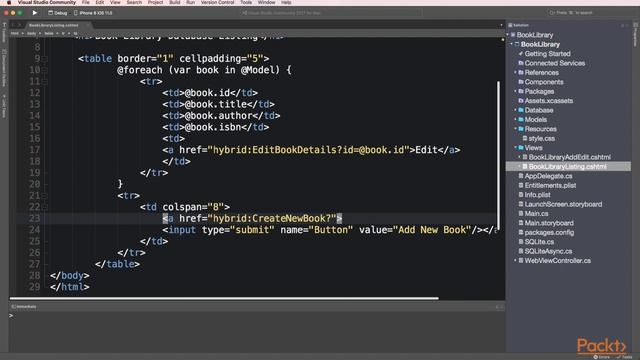Click the Packages folder icon
This screenshot has height=360, width=640.
521,91
